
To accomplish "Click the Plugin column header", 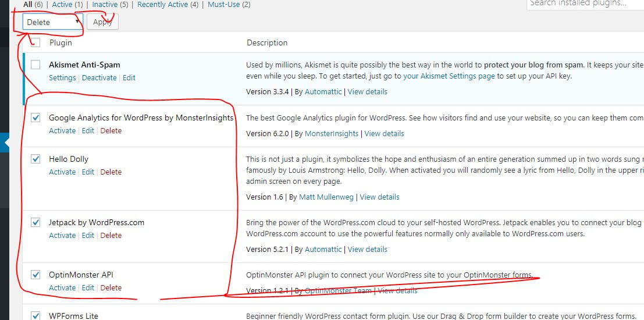I will [x=61, y=42].
